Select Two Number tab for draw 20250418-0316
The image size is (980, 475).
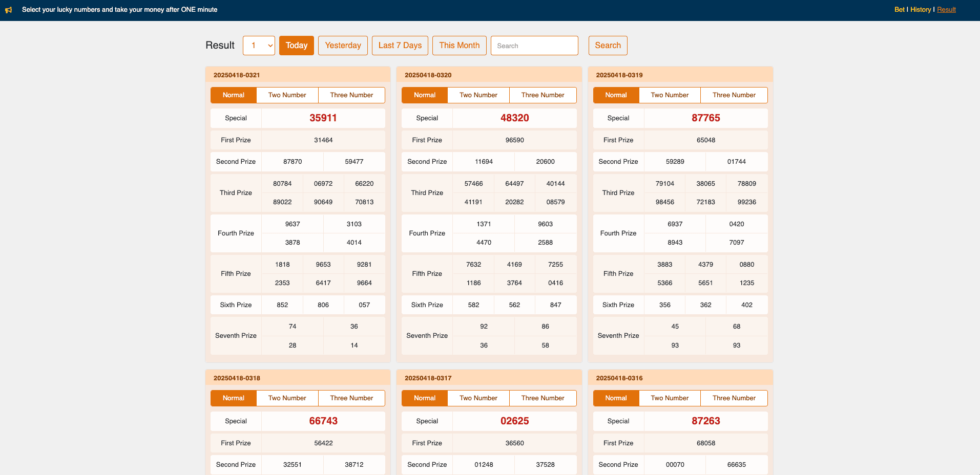[670, 398]
